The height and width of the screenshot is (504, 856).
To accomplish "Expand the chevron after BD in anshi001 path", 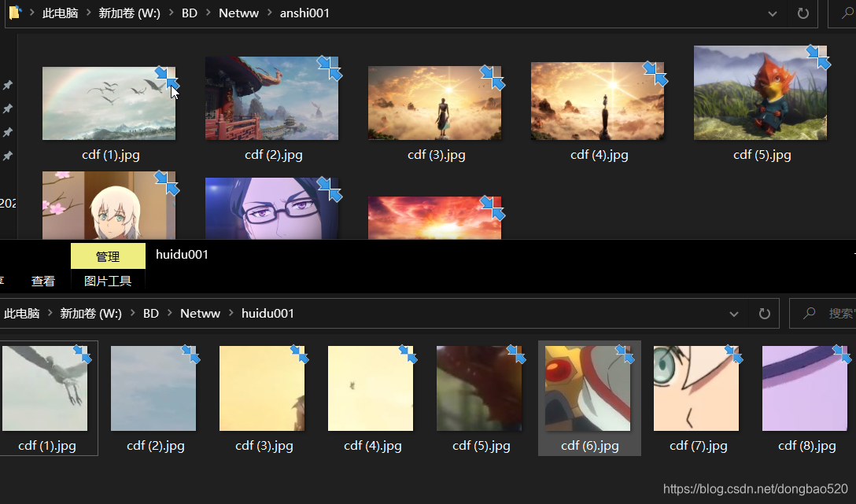I will [208, 13].
